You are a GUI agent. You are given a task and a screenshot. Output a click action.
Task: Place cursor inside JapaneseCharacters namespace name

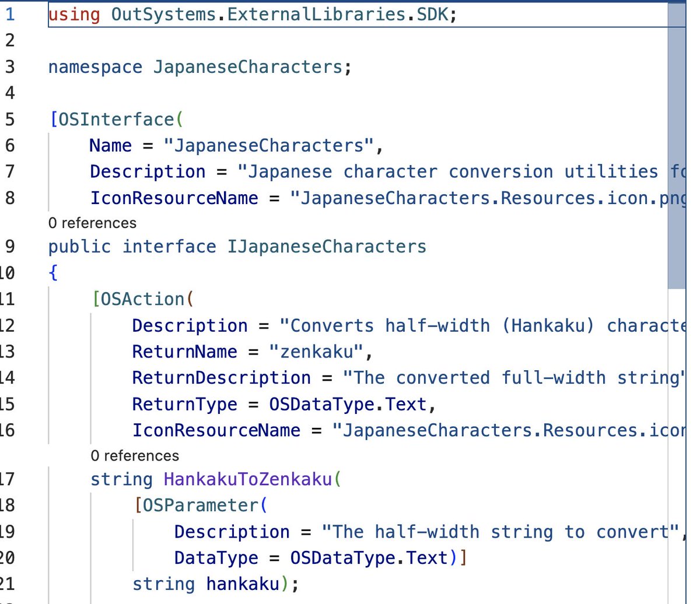point(245,67)
